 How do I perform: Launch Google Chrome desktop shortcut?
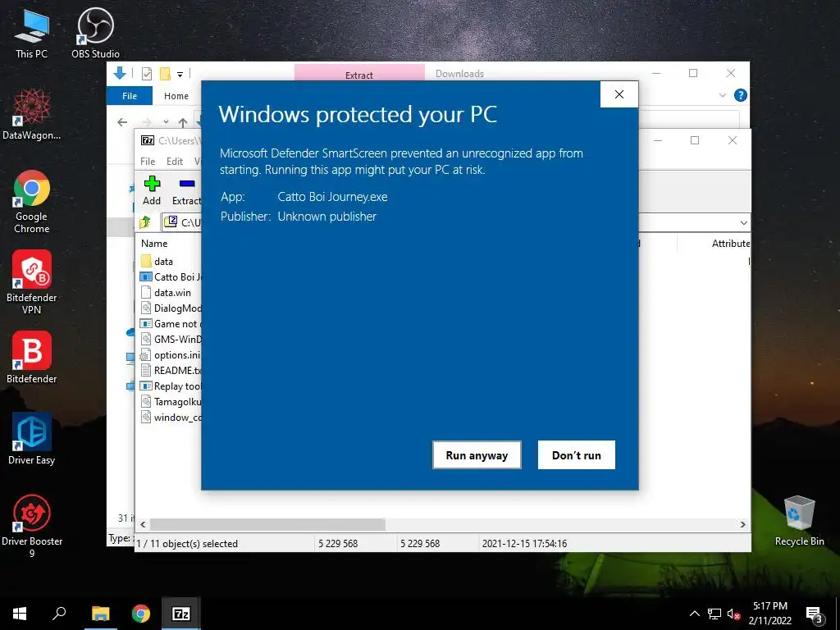click(32, 202)
